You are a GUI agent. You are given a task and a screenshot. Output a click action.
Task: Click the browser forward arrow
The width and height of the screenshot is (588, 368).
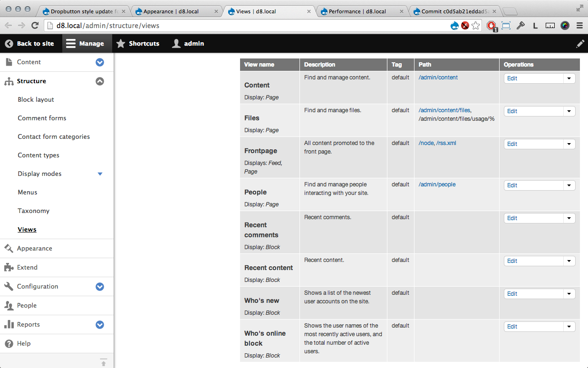pos(21,26)
